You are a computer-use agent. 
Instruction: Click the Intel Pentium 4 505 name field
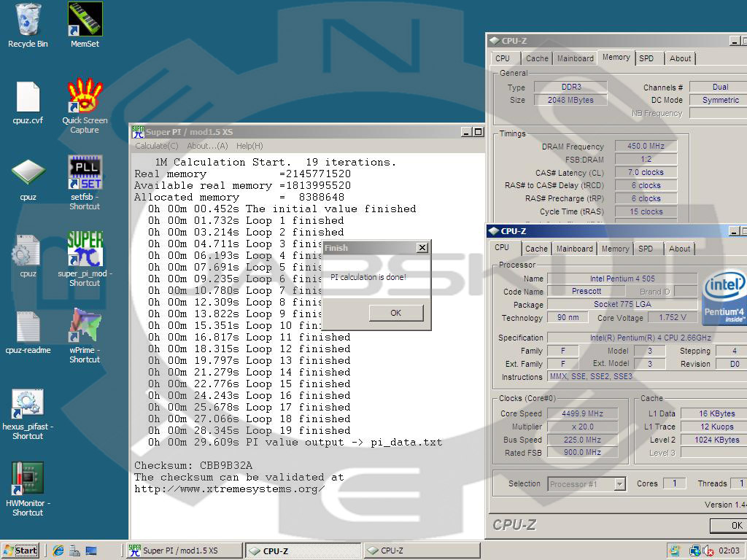[622, 279]
